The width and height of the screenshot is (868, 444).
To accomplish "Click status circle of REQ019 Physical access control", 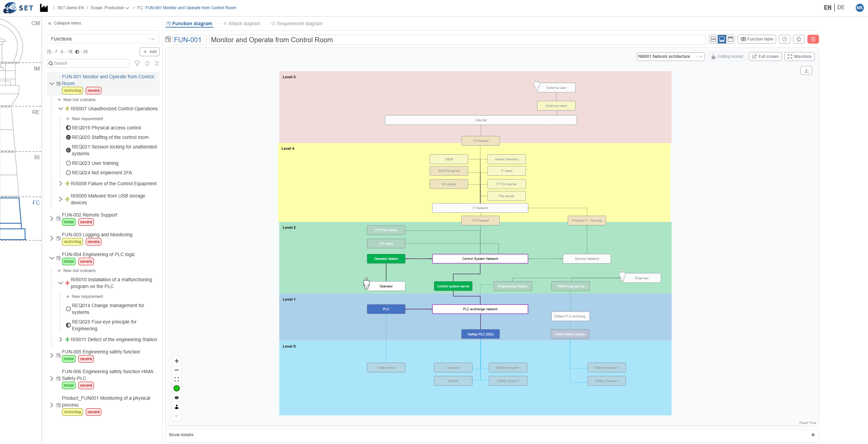I will tap(68, 128).
